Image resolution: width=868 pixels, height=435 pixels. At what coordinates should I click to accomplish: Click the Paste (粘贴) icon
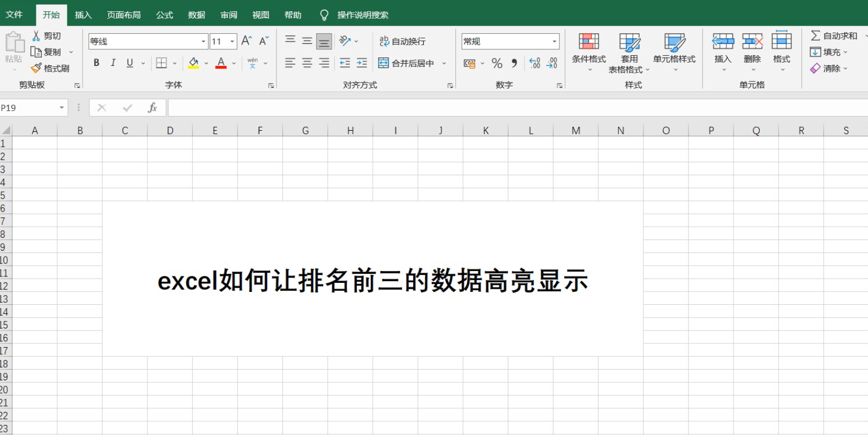click(x=14, y=43)
